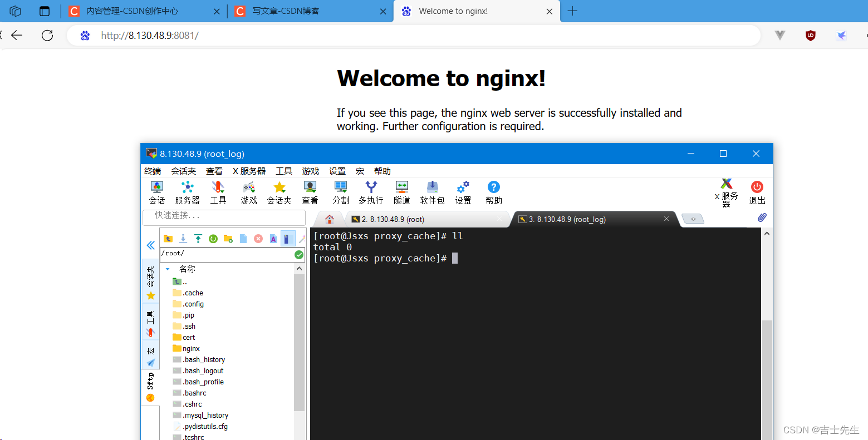Image resolution: width=868 pixels, height=440 pixels.
Task: Open the 设置 menu in menu bar
Action: click(337, 171)
